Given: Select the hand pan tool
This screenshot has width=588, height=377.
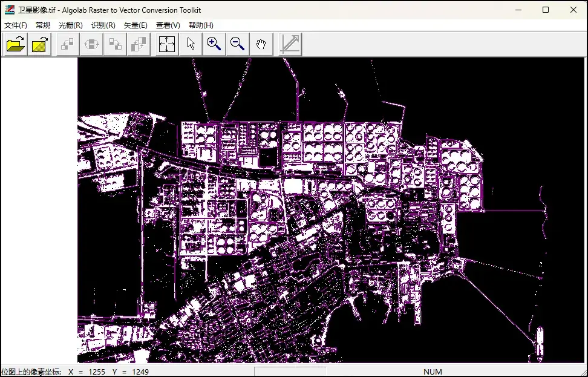Looking at the screenshot, I should click(261, 44).
